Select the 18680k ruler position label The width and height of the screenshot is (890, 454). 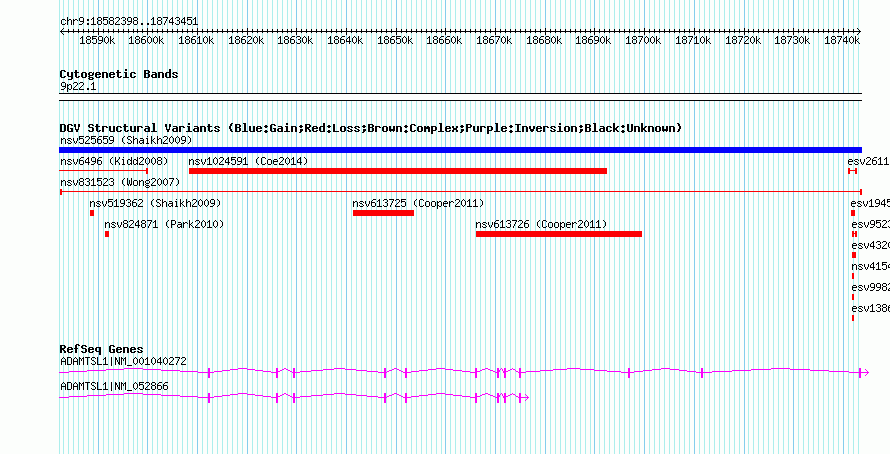[544, 41]
